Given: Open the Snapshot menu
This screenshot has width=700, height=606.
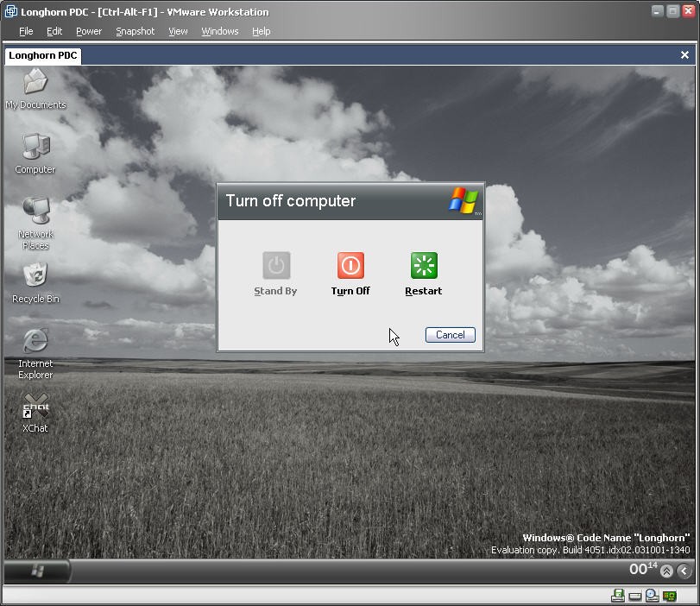Looking at the screenshot, I should pyautogui.click(x=135, y=31).
